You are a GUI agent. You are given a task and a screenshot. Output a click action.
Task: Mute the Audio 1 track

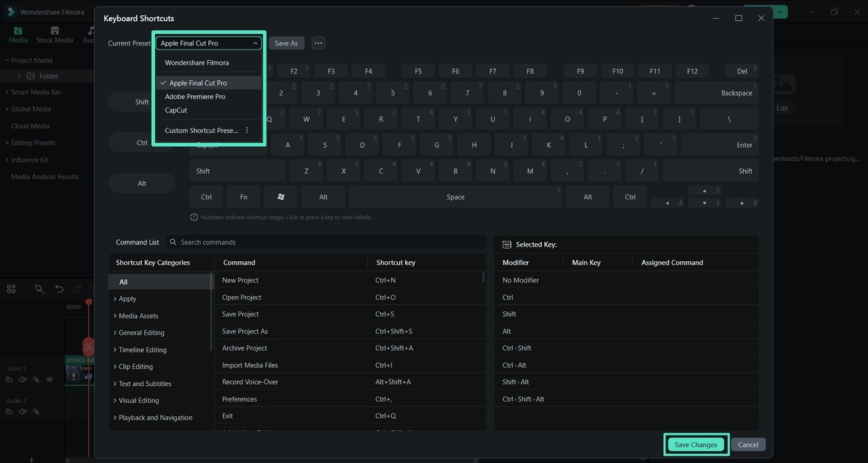[x=23, y=412]
